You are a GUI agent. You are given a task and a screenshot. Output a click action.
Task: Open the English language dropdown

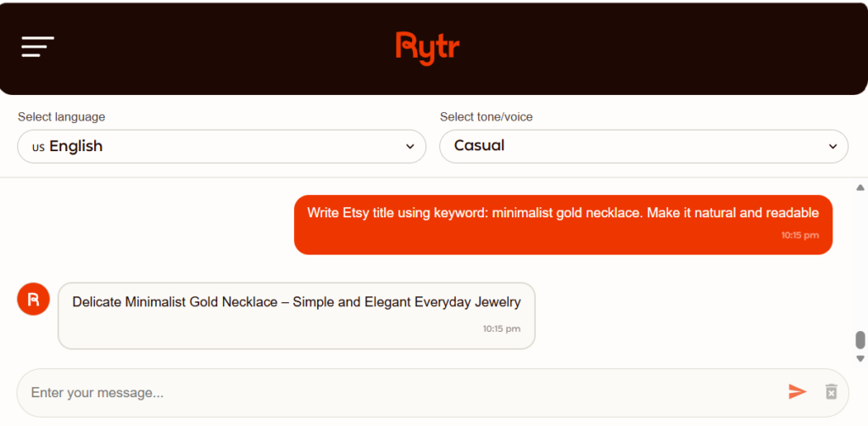tap(221, 146)
